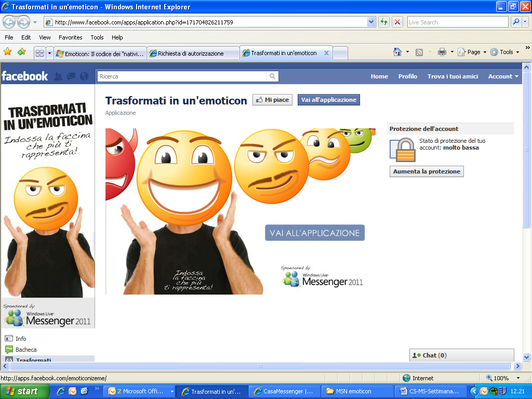Expand the Account dropdown in Facebook
The image size is (532, 399).
click(503, 76)
